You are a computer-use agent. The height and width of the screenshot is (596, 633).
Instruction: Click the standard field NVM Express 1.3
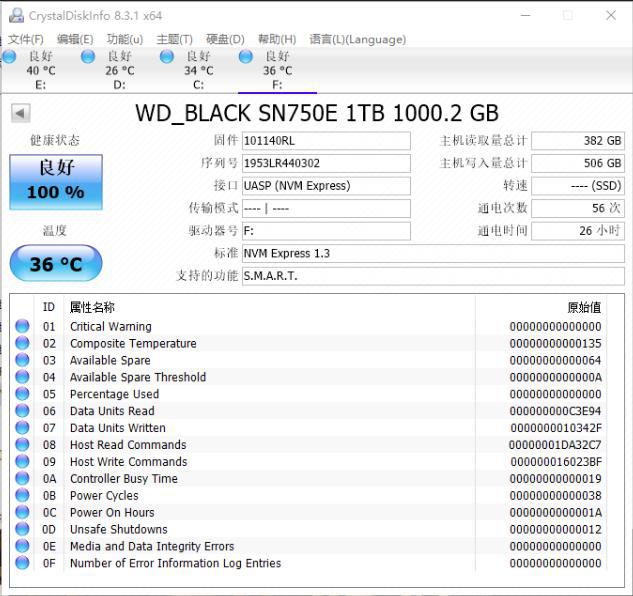[x=433, y=254]
